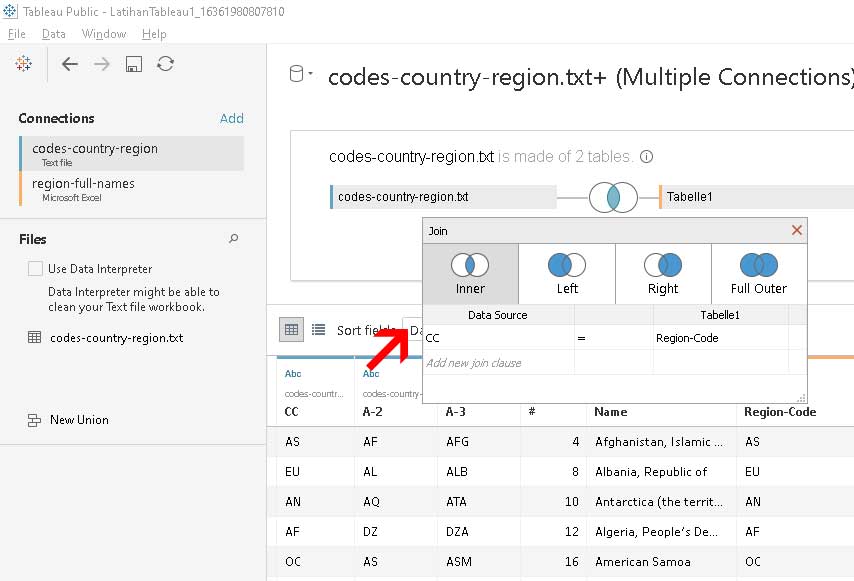The height and width of the screenshot is (581, 854).
Task: Close the Join dialog with the X
Action: click(x=796, y=230)
